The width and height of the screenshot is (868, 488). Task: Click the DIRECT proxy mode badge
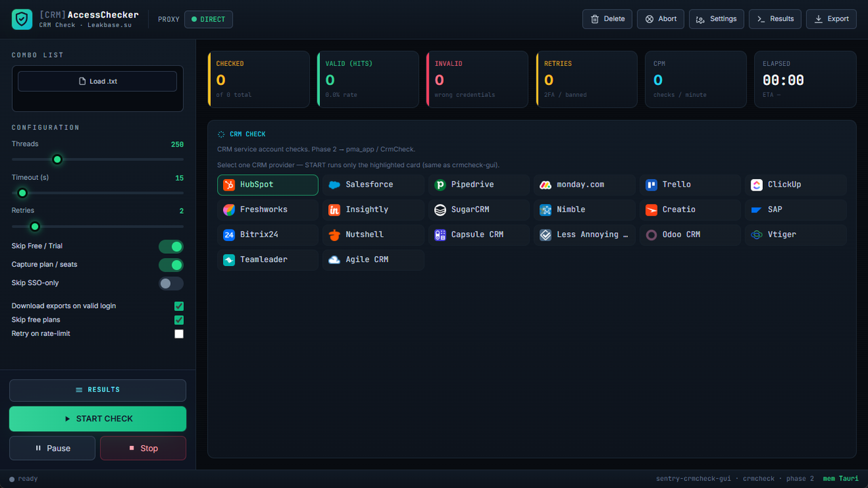coord(208,19)
